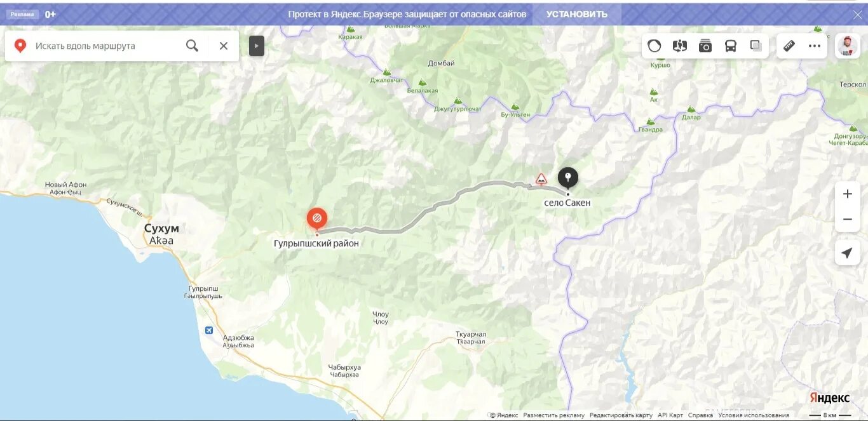Click the 'Чабырхуа' village label
868x421 pixels.
[345, 368]
